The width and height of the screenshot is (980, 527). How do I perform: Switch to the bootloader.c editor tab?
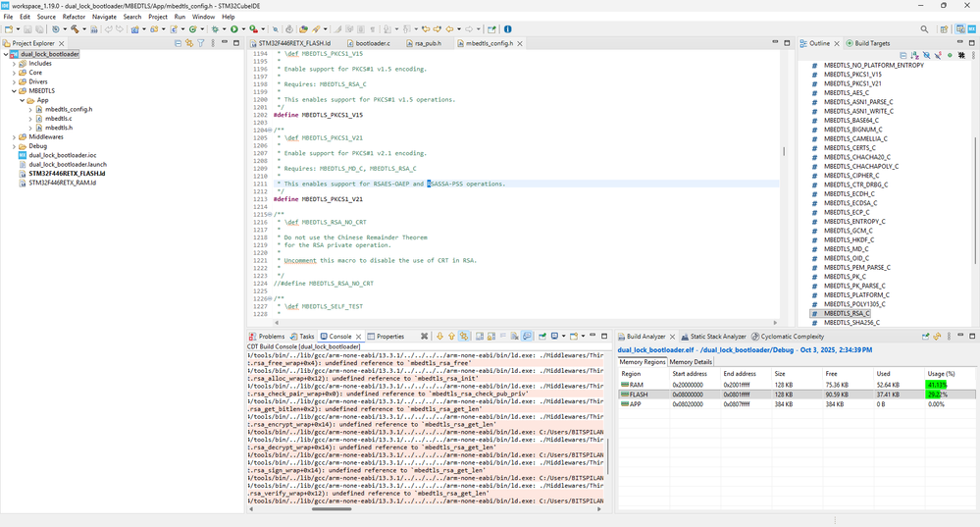click(372, 44)
